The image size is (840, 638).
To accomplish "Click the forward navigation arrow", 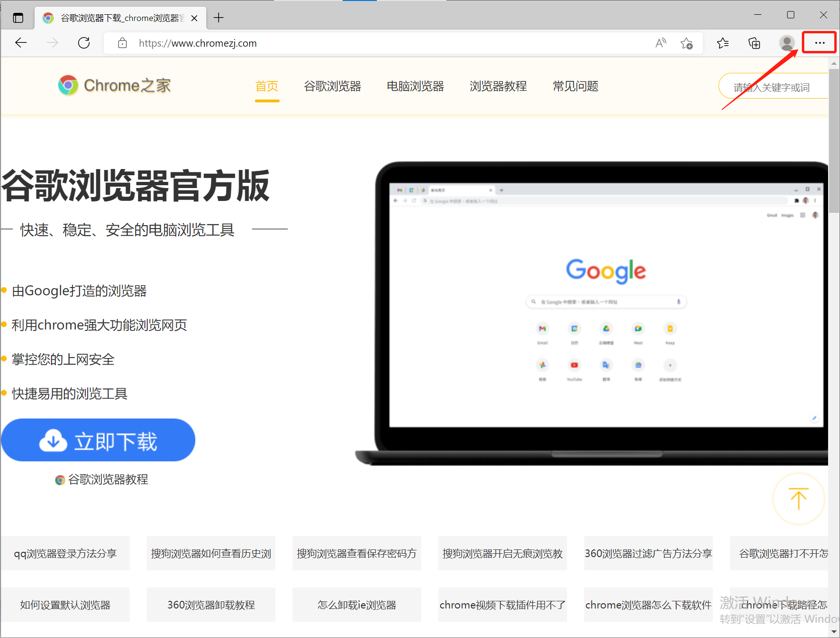I will click(52, 43).
